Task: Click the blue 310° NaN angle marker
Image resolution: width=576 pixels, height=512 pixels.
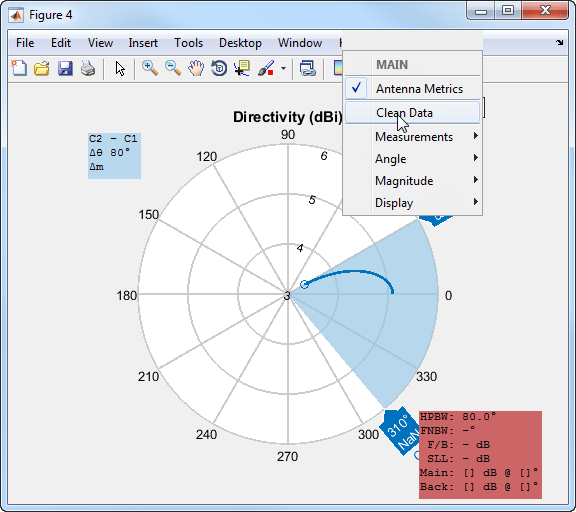Action: click(x=400, y=430)
